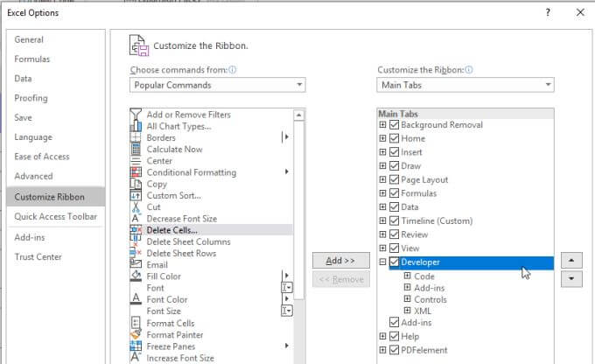Uncheck the Home tab checkbox
The width and height of the screenshot is (595, 364).
point(395,138)
